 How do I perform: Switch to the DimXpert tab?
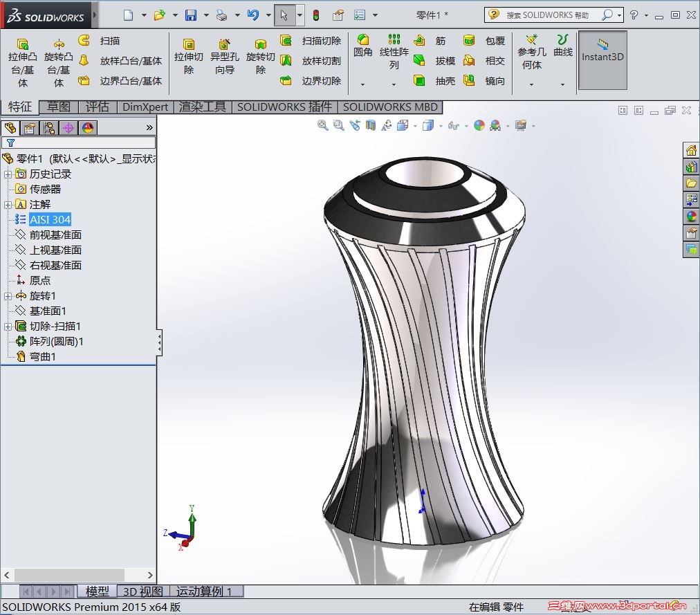(x=145, y=107)
